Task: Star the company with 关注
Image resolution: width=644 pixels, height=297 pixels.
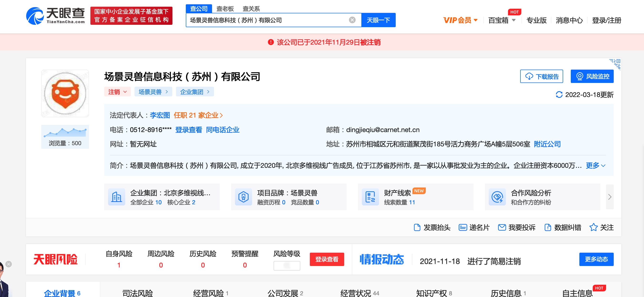Action: [593, 227]
